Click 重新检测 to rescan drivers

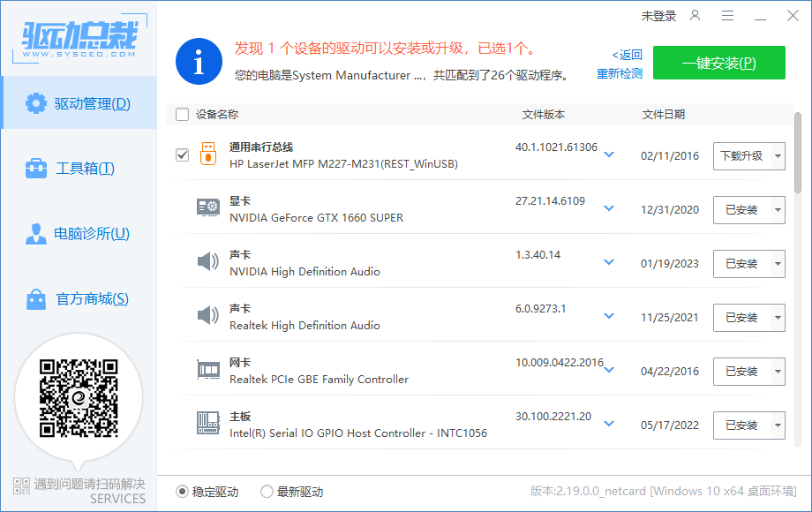click(x=620, y=72)
